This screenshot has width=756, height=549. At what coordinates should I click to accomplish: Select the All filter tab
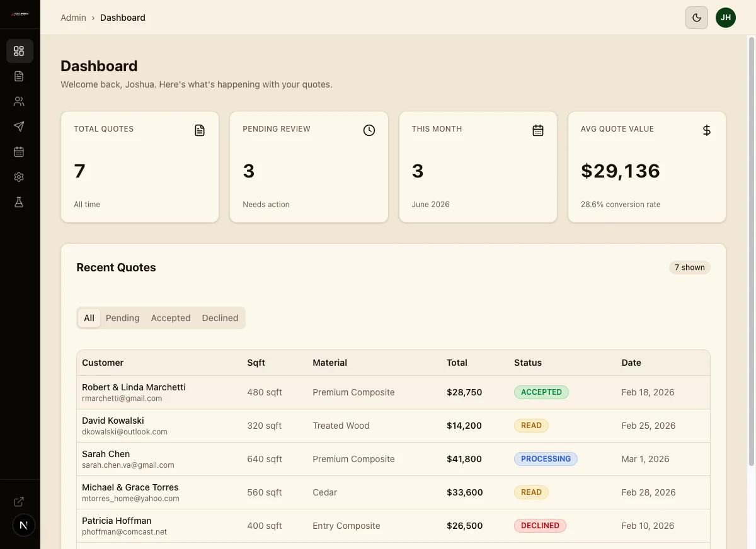tap(89, 318)
